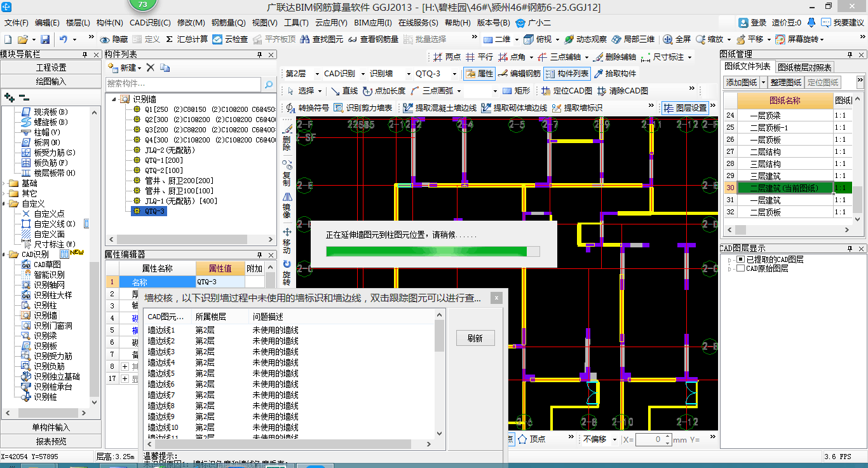Open the QTQ-3 component dropdown
Screen dimensions: 868x468
[x=453, y=74]
